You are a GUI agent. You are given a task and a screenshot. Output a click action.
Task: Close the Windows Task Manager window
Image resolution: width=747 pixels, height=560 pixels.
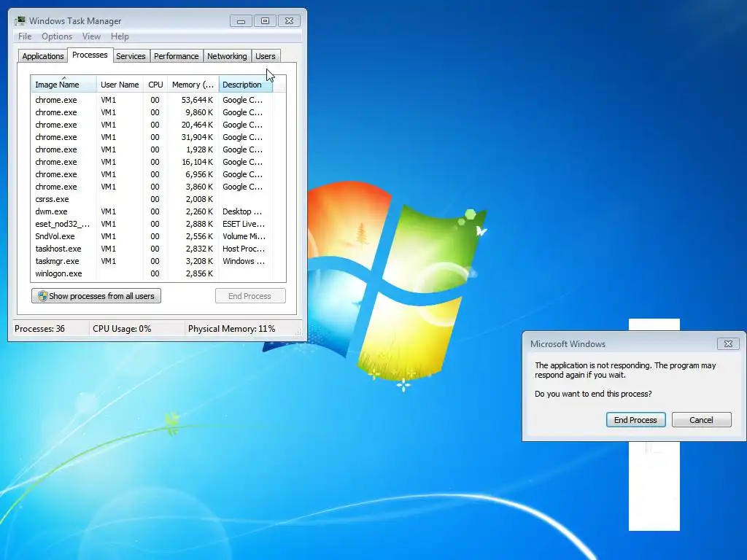[x=289, y=21]
